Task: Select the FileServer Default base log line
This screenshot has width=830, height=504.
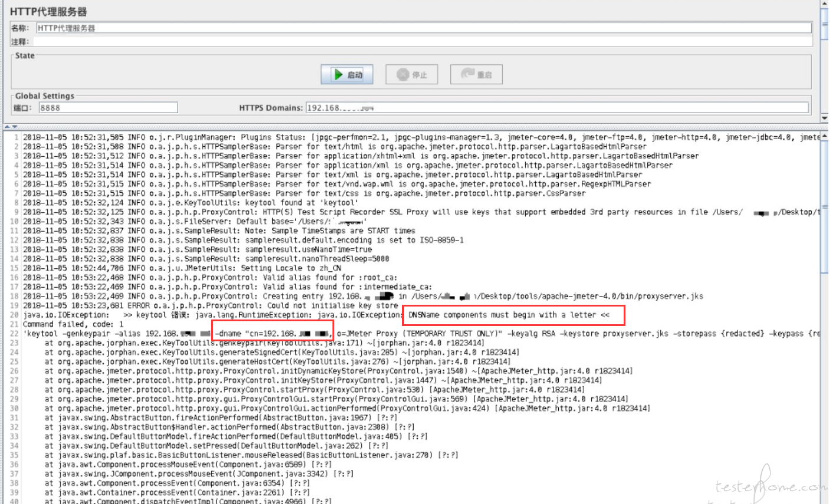Action: click(195, 222)
